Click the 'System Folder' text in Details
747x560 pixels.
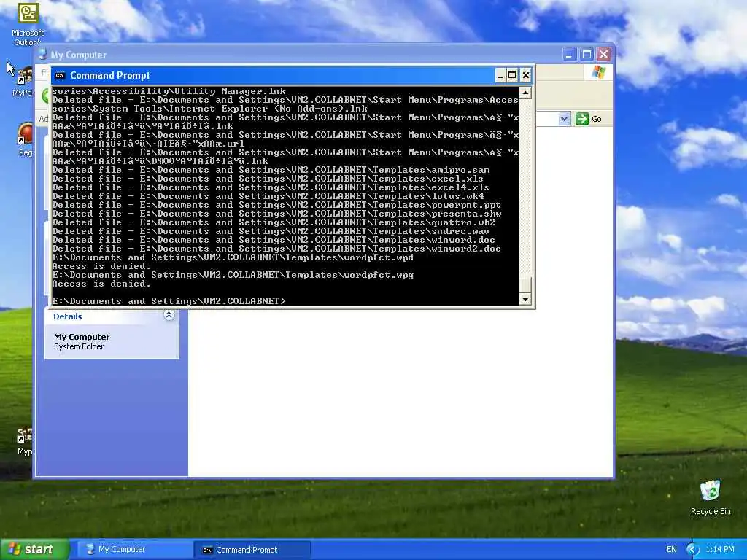tap(79, 346)
